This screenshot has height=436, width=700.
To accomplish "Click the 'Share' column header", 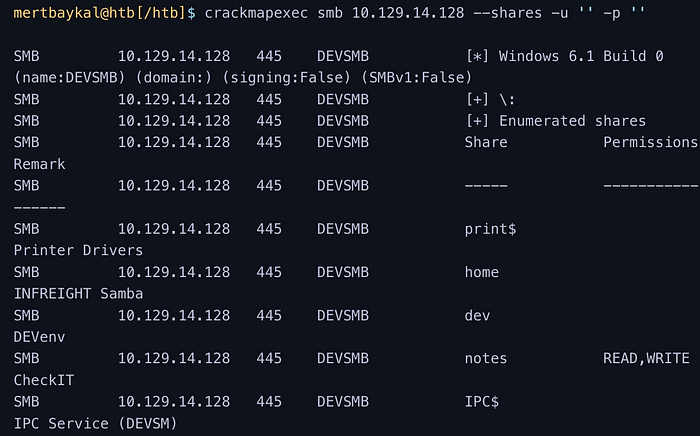I will coord(486,142).
